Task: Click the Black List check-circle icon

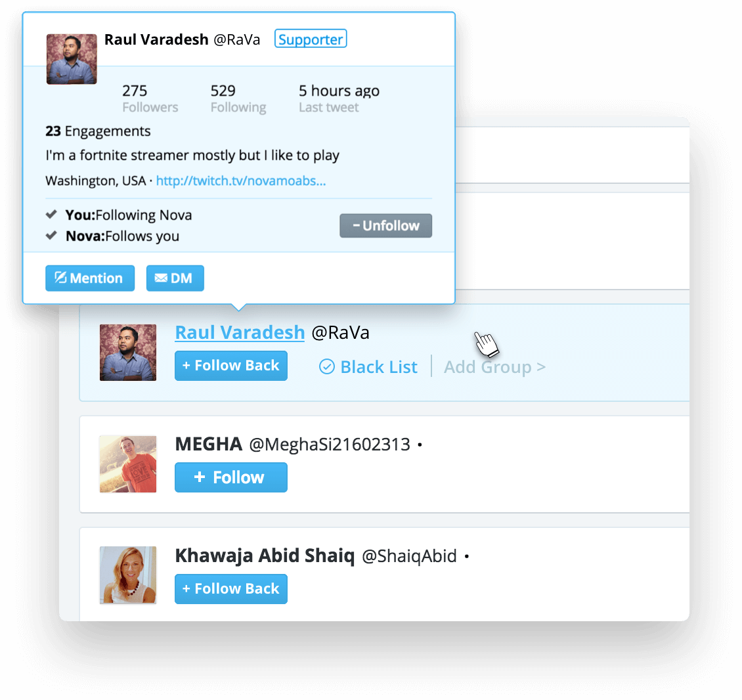Action: pos(326,367)
